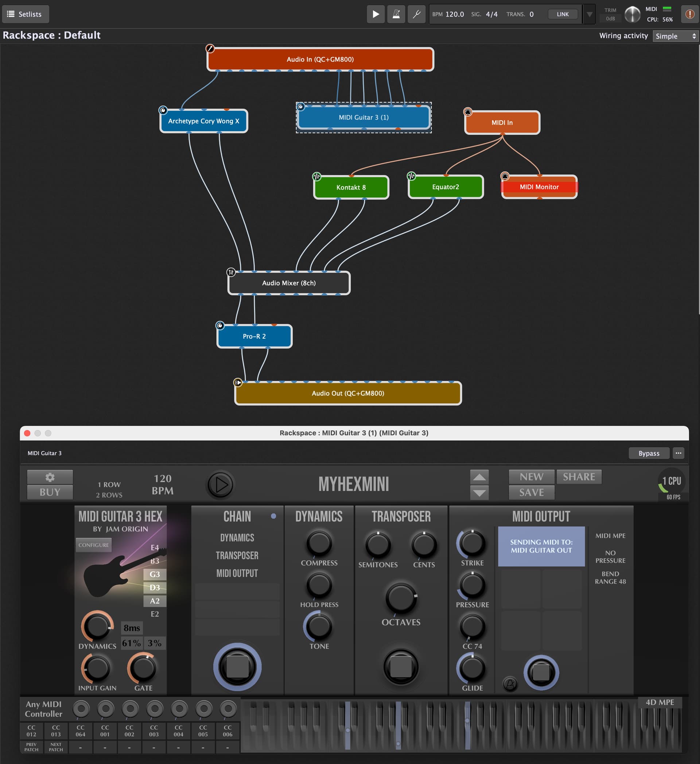The image size is (700, 764).
Task: Click Archetype Cory Wong X knob icon
Action: tap(163, 110)
